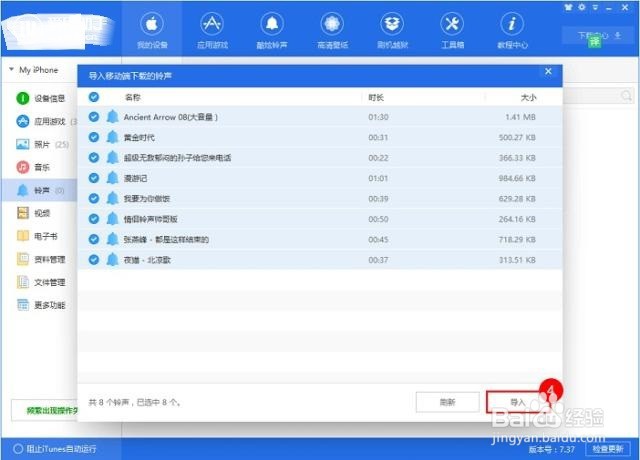Sort by 时长 duration column header

376,98
